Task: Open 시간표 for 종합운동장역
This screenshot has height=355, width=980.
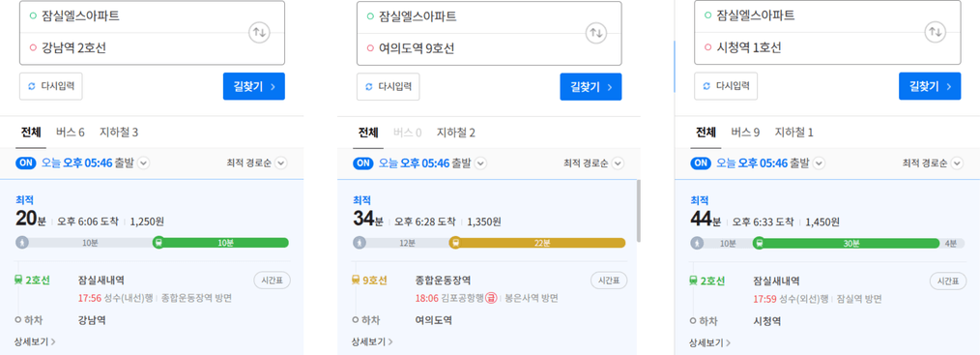Action: click(x=609, y=281)
